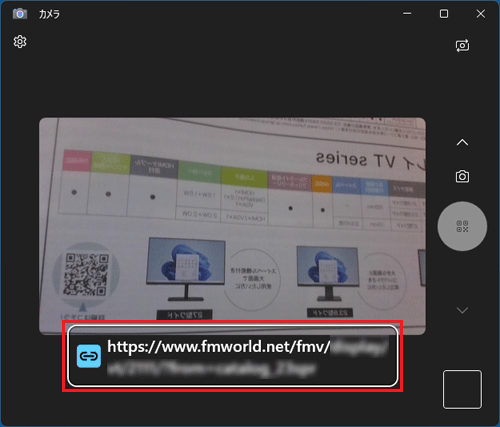Click the blue chain link icon
500x427 pixels.
click(89, 356)
